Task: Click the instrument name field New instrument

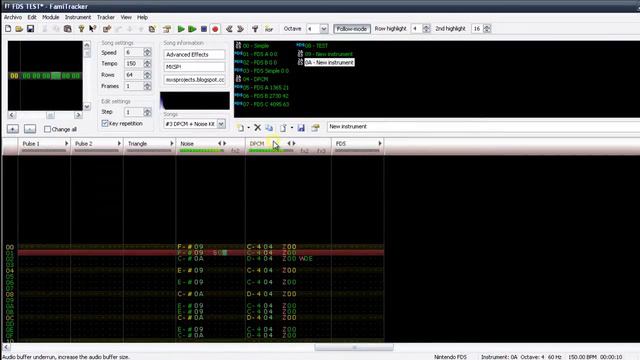Action: click(x=483, y=127)
